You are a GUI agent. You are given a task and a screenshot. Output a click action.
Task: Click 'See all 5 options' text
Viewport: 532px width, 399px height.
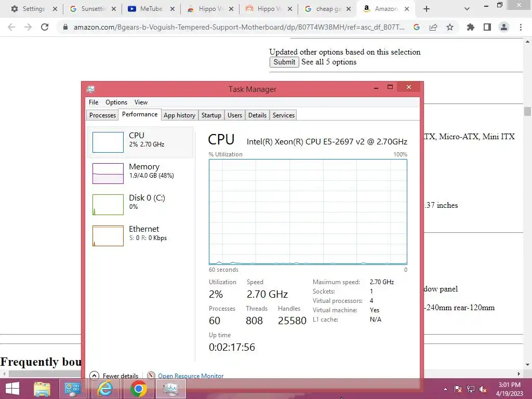point(329,62)
